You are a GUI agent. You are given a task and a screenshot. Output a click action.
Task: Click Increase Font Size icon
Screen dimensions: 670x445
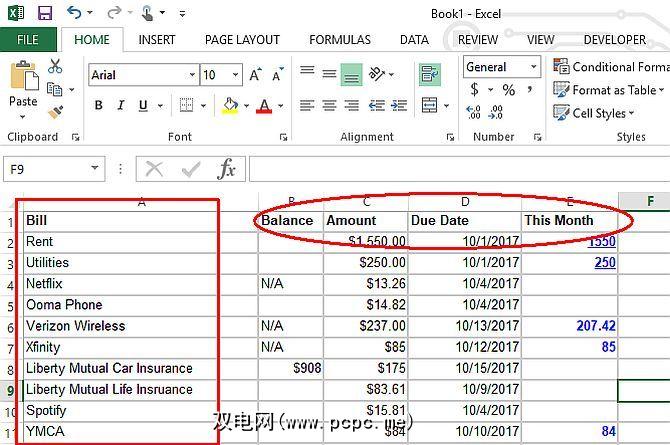[x=256, y=75]
